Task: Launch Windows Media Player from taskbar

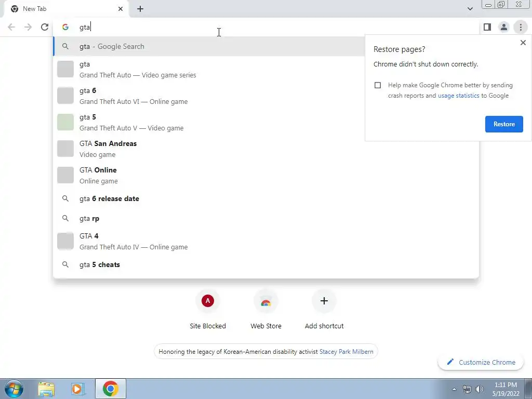Action: (x=78, y=389)
